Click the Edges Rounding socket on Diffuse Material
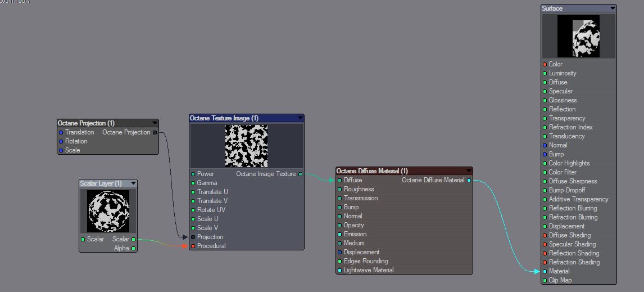Screen dimensions: 644x292 coord(339,261)
